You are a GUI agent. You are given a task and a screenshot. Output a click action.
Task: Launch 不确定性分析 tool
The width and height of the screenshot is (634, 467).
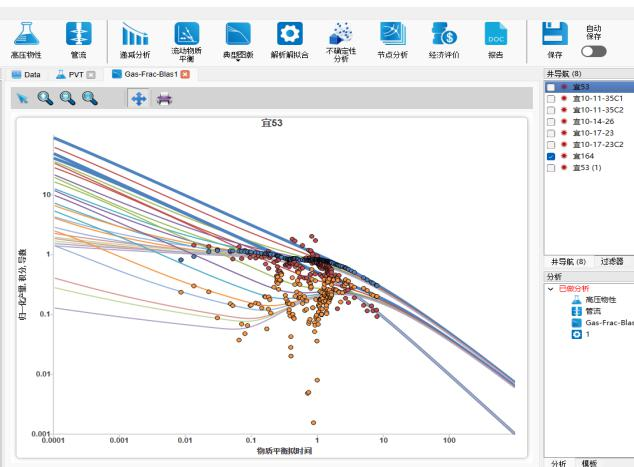pos(339,36)
